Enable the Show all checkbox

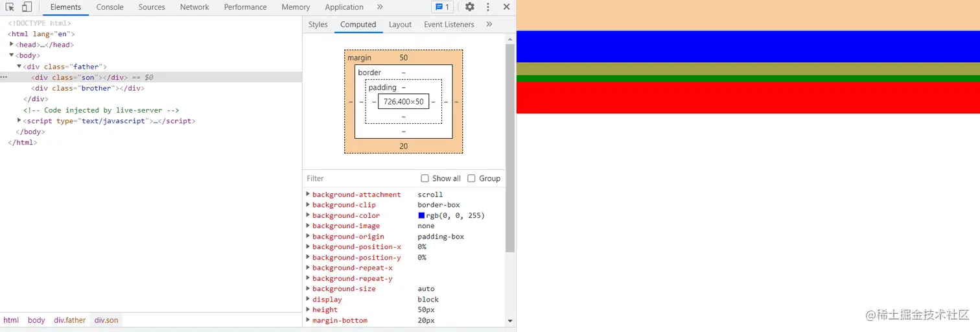[x=425, y=178]
